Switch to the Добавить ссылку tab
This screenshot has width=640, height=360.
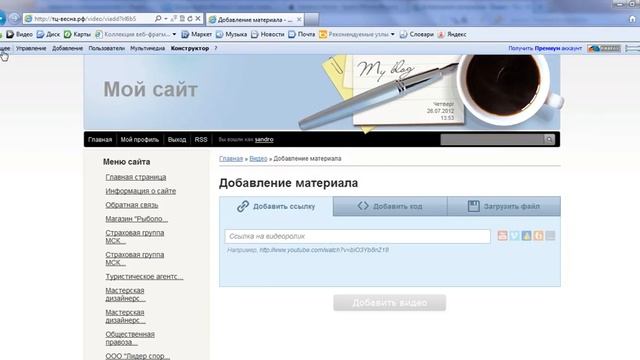(x=276, y=206)
